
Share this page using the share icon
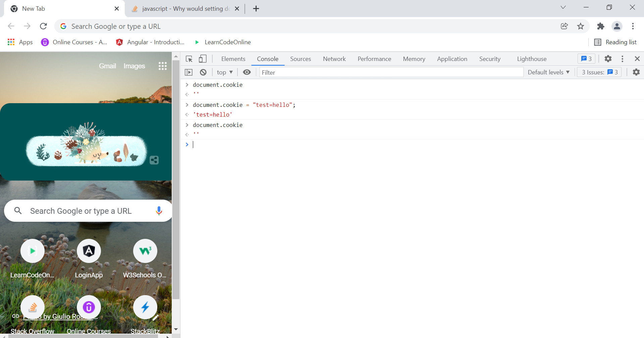tap(565, 26)
